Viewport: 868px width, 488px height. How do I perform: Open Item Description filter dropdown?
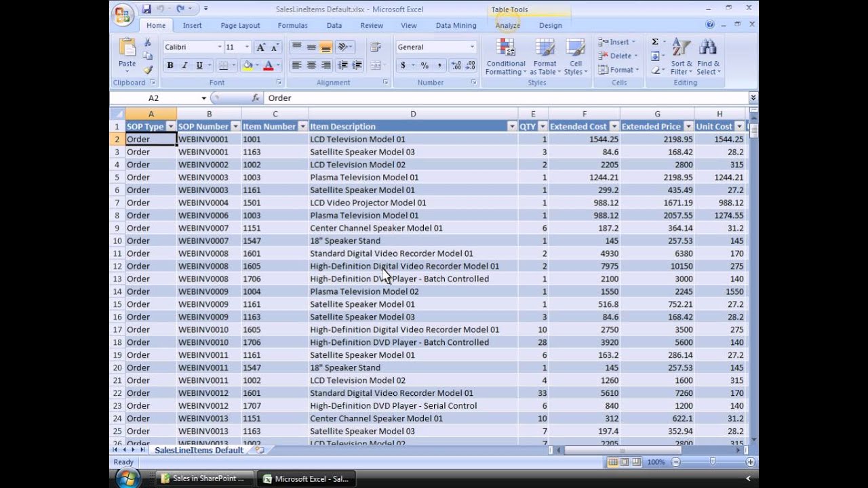pos(512,127)
